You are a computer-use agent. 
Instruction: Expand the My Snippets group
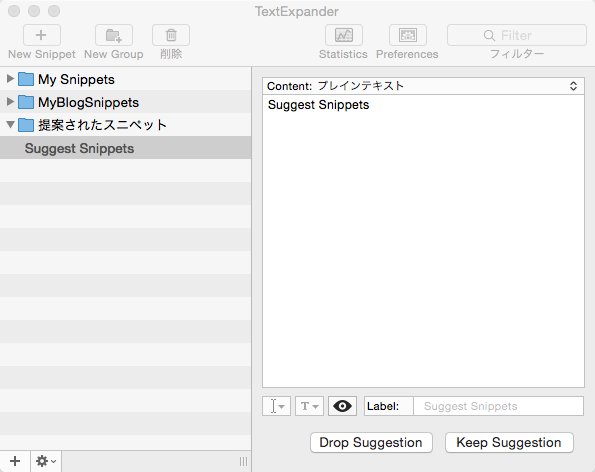click(10, 79)
